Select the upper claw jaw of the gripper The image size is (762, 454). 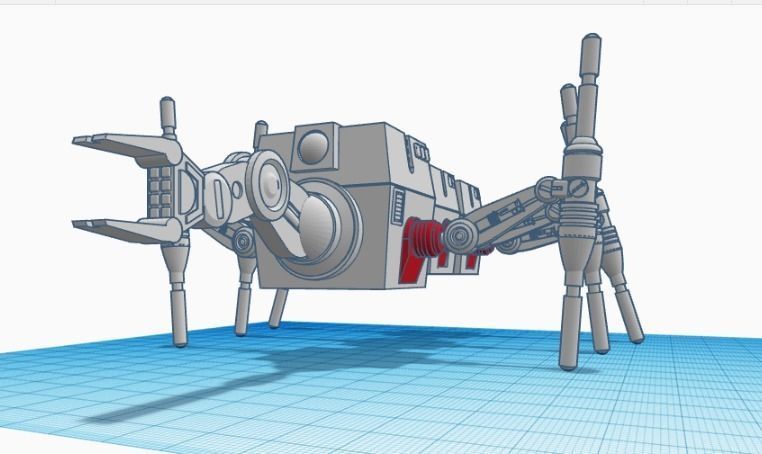[x=127, y=147]
